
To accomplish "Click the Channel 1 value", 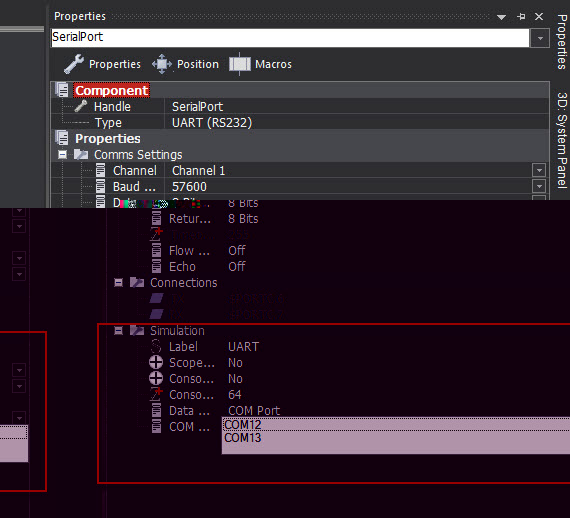I will point(198,170).
